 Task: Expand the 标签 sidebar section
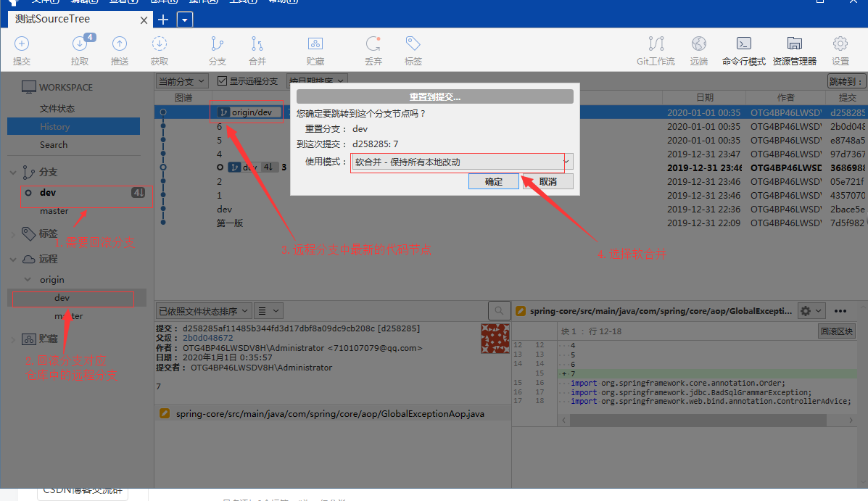pos(13,234)
